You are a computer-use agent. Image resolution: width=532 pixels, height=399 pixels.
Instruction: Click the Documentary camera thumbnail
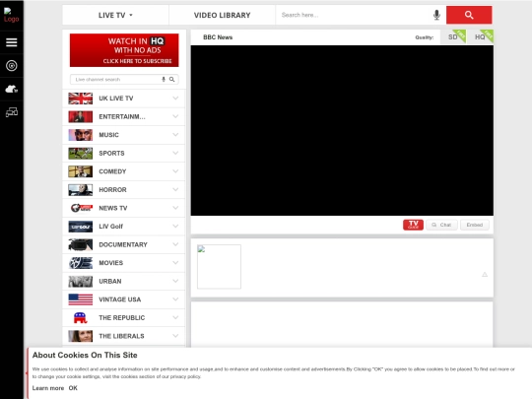pyautogui.click(x=81, y=244)
